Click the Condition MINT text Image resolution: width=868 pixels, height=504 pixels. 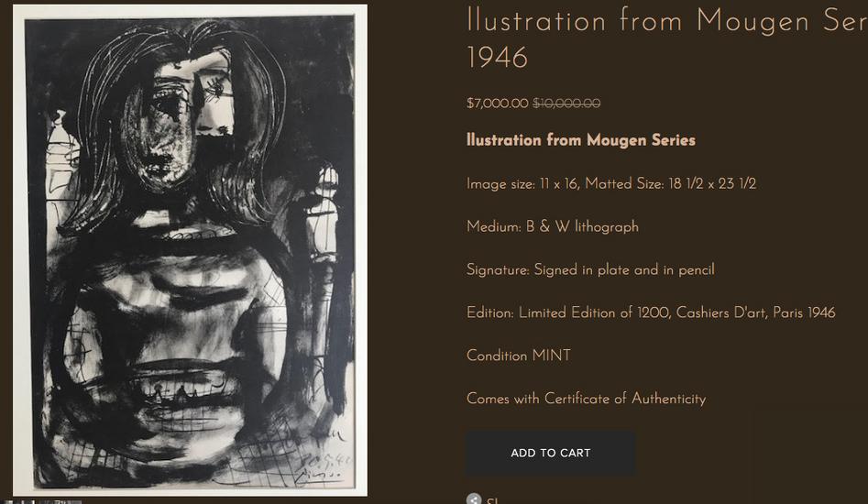pyautogui.click(x=518, y=356)
